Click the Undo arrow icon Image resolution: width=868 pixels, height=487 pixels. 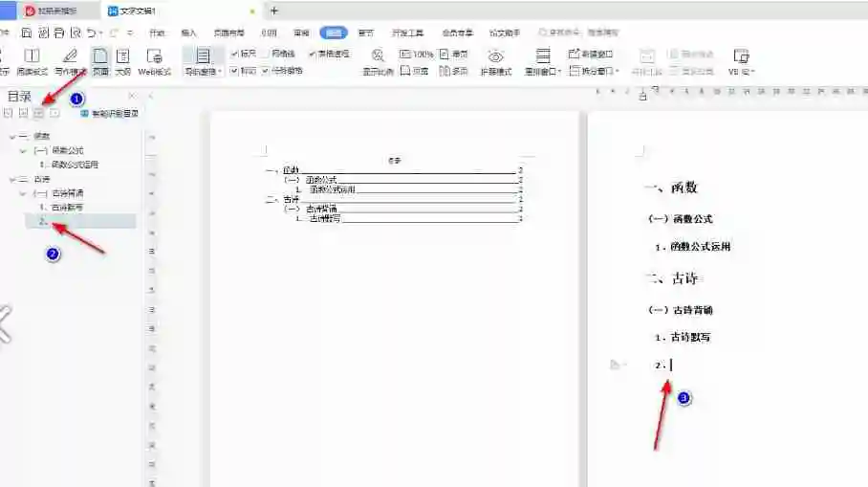(92, 33)
